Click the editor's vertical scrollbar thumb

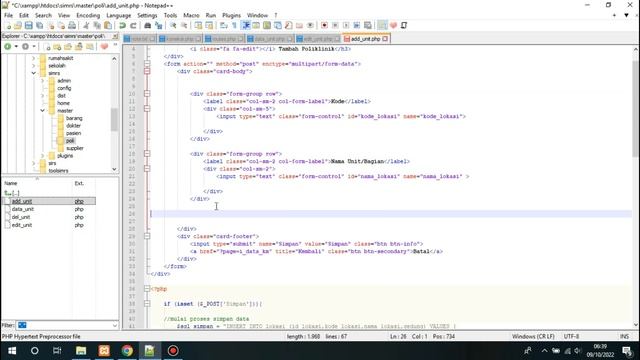click(636, 108)
